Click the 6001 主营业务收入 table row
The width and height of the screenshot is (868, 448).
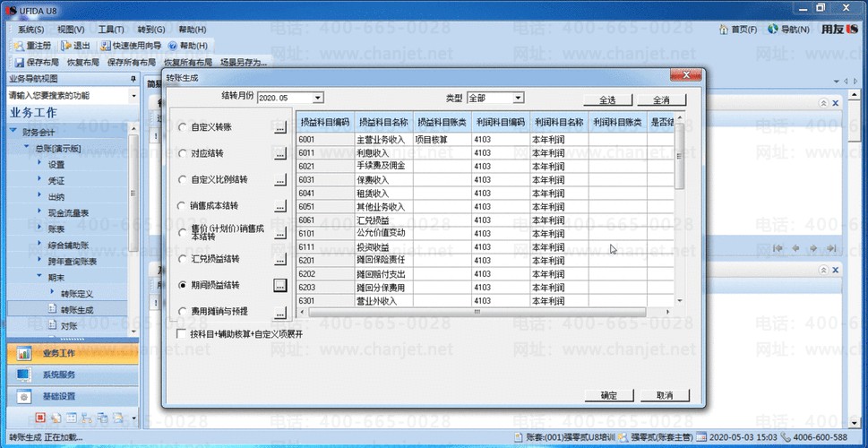(x=486, y=140)
